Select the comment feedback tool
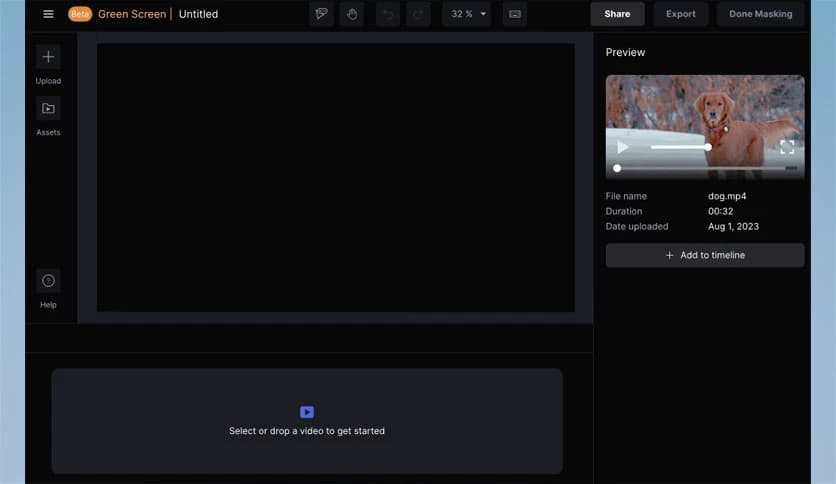This screenshot has height=484, width=836. tap(321, 14)
